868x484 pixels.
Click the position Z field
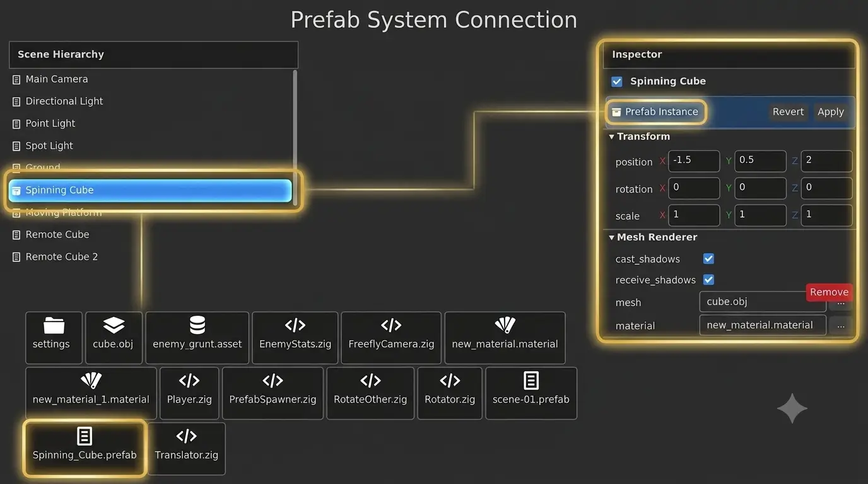(826, 161)
